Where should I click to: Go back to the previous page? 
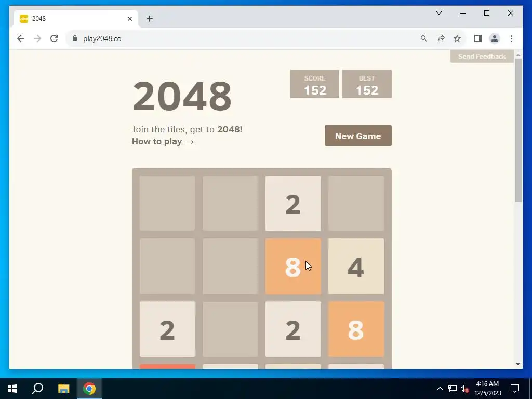(21, 38)
